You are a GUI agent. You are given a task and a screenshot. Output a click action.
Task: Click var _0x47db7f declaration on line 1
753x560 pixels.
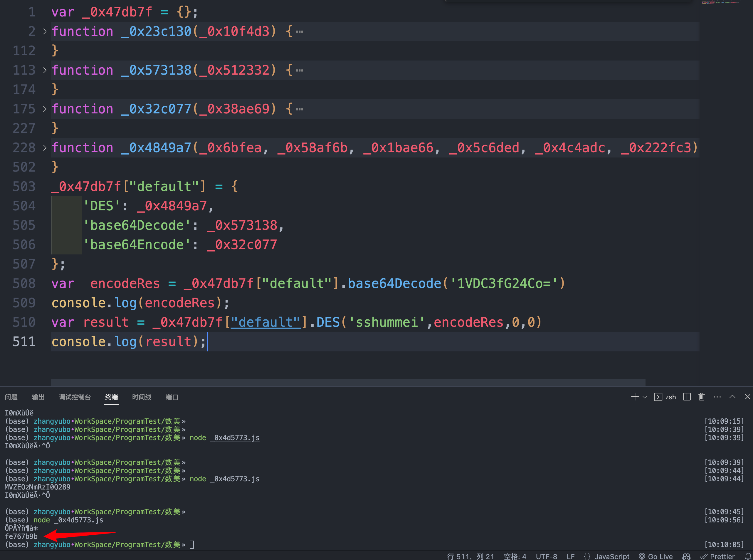124,12
